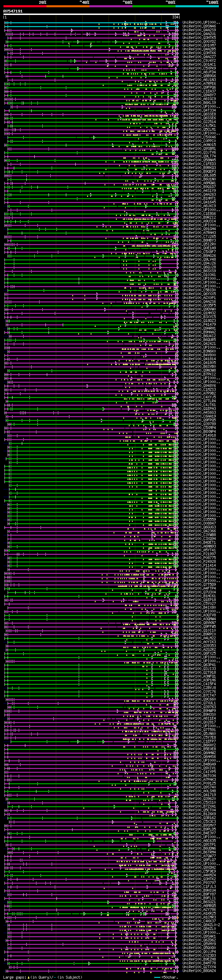Click the cyan ~100% identity legend bar
Image resolution: width=222 pixels, height=980 pixels.
point(197,6)
